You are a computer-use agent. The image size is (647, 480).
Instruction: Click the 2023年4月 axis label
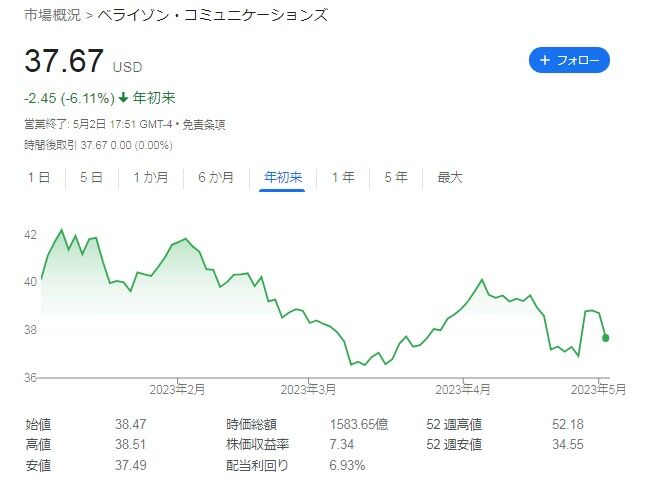pos(463,389)
